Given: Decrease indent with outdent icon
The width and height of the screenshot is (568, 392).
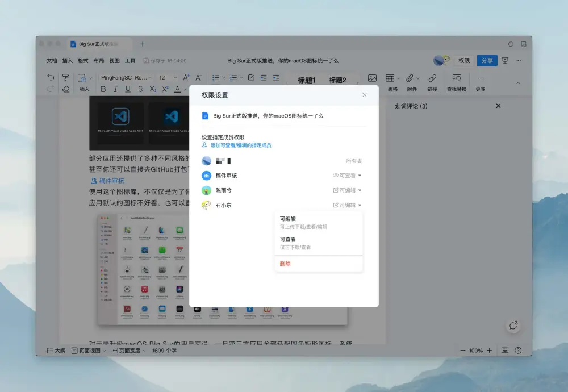Looking at the screenshot, I should (264, 77).
